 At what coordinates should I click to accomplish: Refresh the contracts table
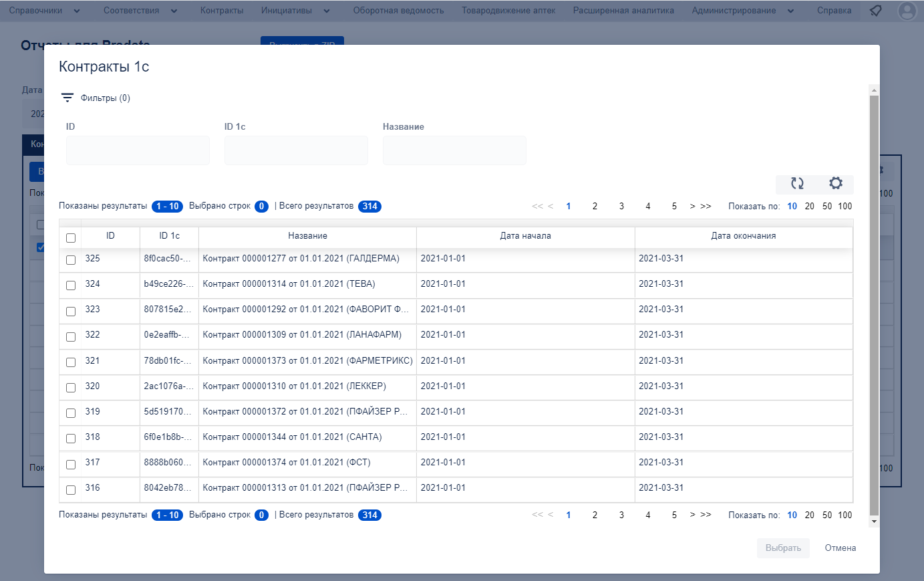tap(797, 183)
